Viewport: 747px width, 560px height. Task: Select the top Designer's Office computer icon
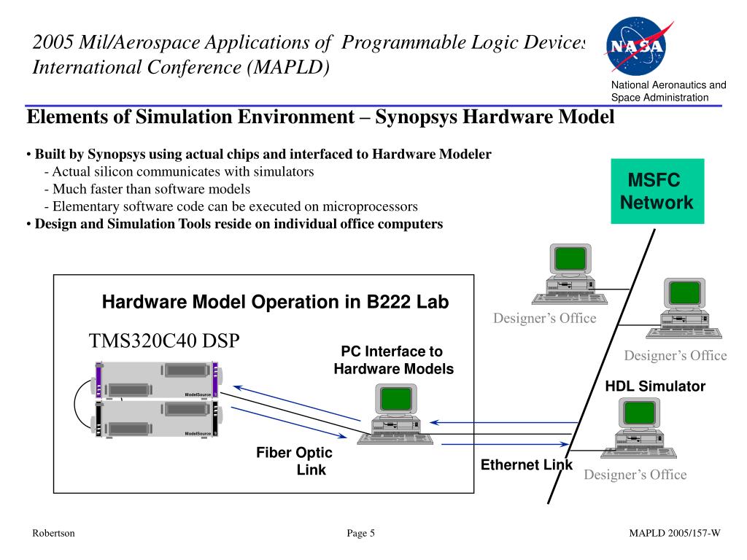tap(570, 274)
